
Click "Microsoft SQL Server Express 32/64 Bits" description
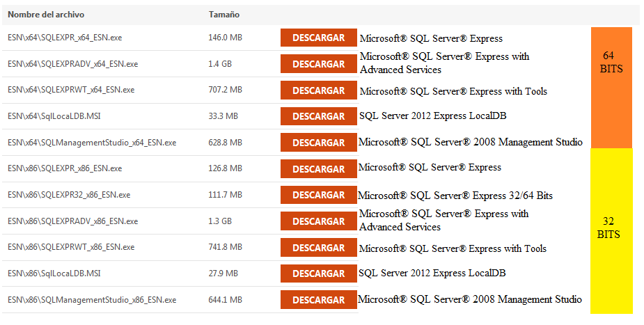coord(455,196)
